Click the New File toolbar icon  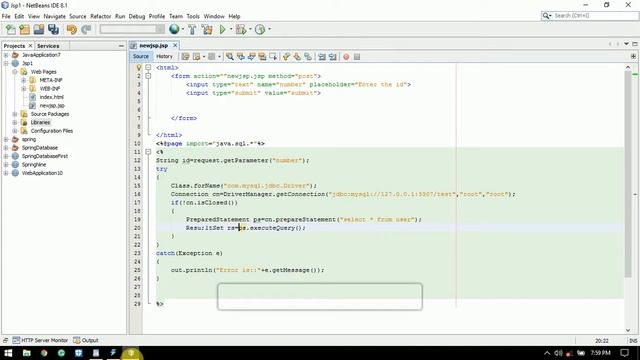[x=11, y=29]
